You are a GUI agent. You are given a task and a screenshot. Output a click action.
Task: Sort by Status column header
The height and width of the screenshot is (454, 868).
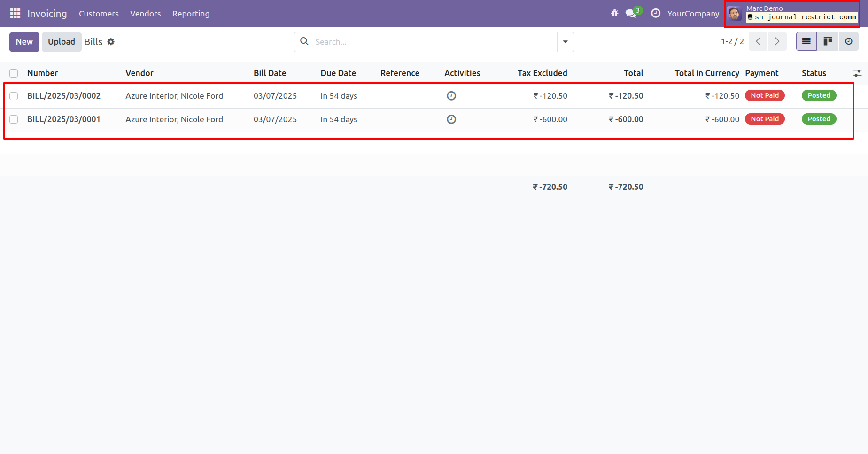pos(814,73)
